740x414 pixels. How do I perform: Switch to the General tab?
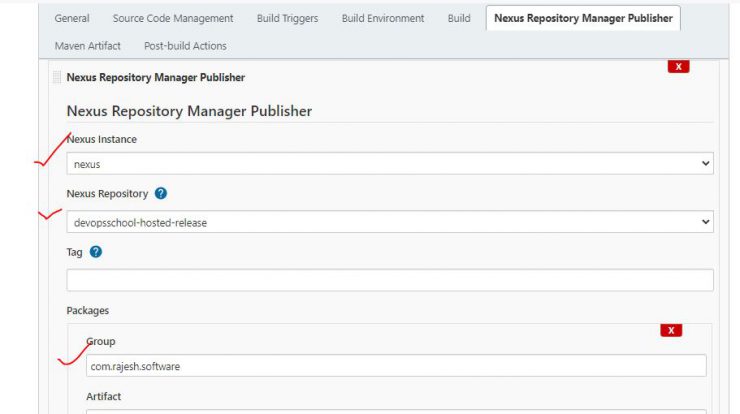(72, 18)
